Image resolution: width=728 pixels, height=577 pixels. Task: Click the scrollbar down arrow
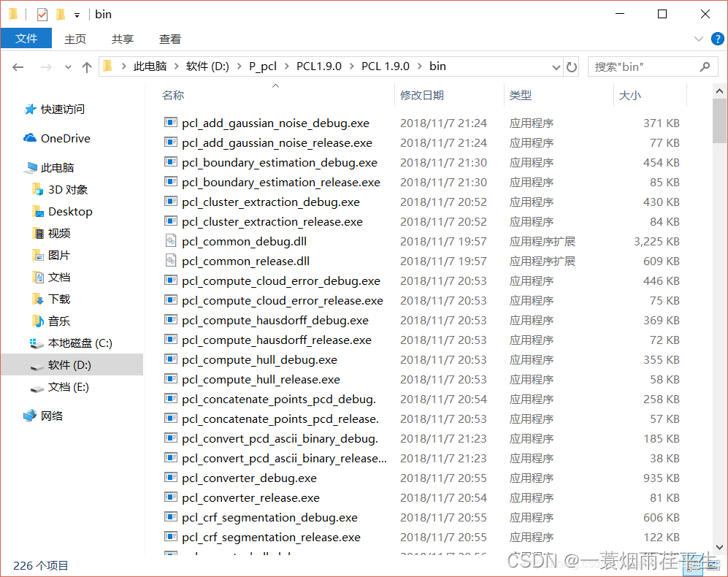pos(719,547)
